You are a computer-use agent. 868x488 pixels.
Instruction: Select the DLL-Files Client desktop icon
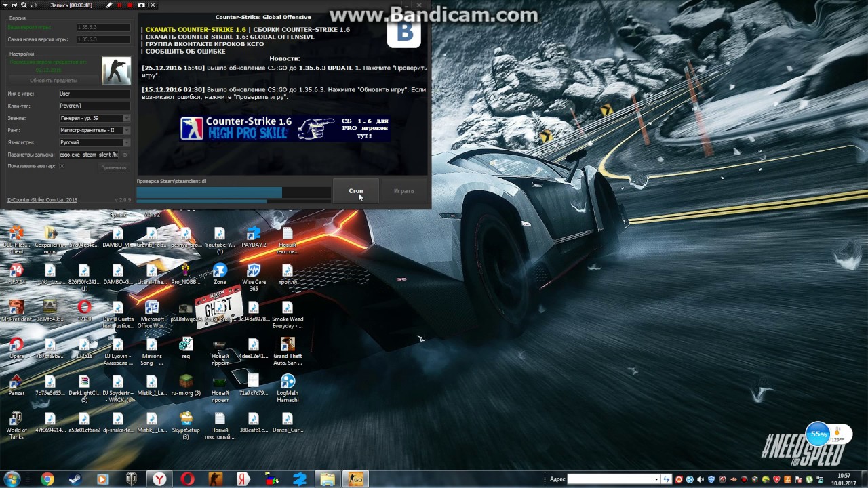click(16, 241)
